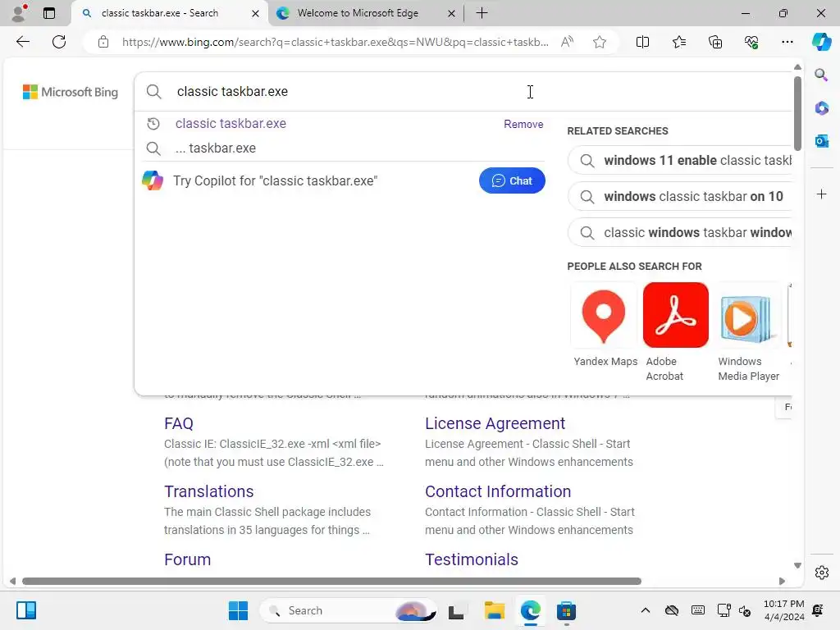840x630 pixels.
Task: Open the Testimonials link
Action: (x=472, y=559)
